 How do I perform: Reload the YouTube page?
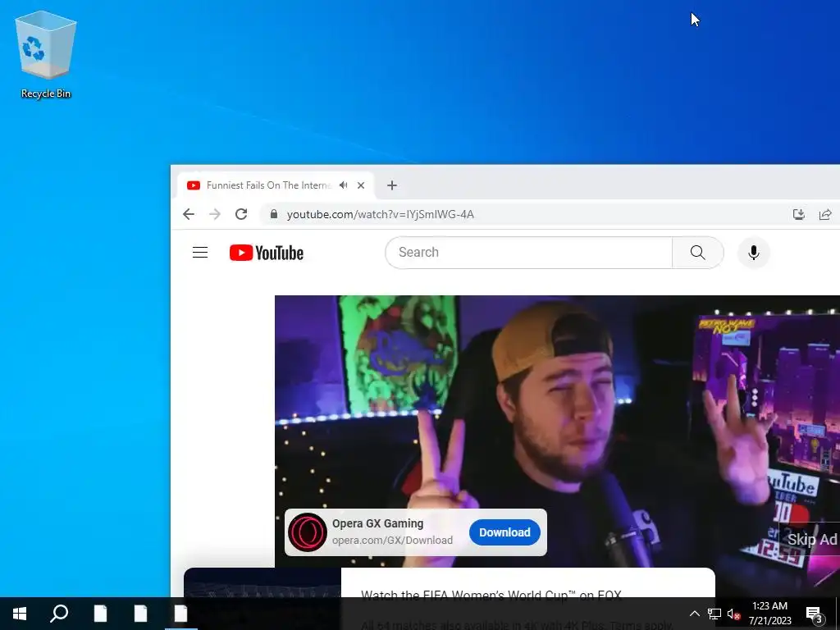(x=241, y=214)
